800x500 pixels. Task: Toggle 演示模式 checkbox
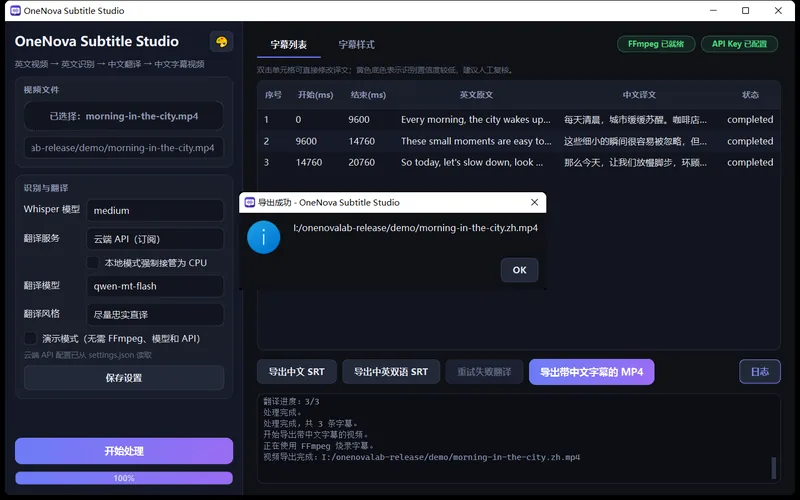point(30,338)
